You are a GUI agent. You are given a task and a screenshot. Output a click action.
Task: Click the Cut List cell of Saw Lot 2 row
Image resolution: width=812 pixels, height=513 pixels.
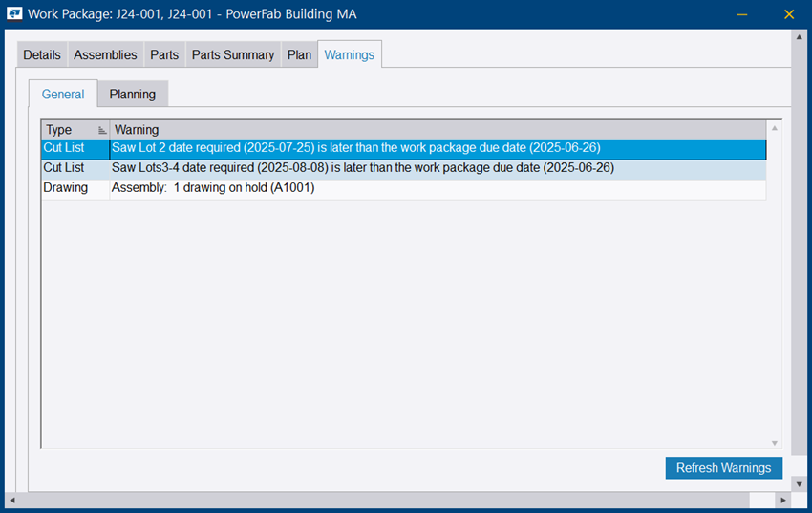coord(75,149)
